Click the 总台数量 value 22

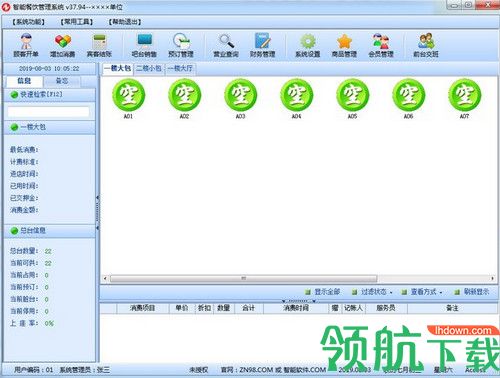click(x=48, y=251)
